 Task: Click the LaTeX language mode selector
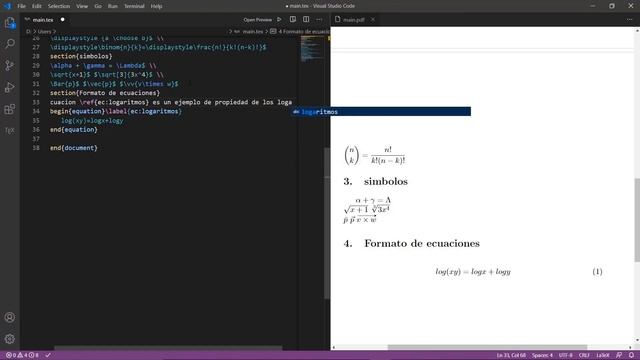[602, 355]
